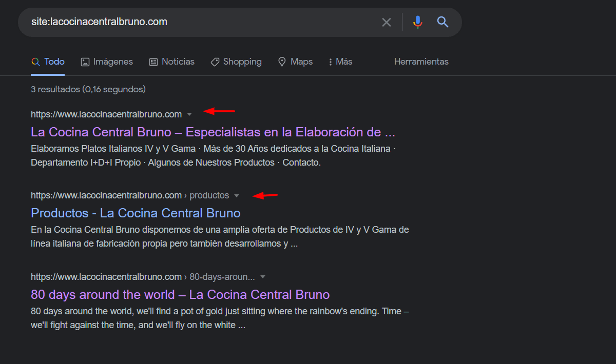616x364 pixels.
Task: Go to the Shopping tab
Action: point(236,62)
